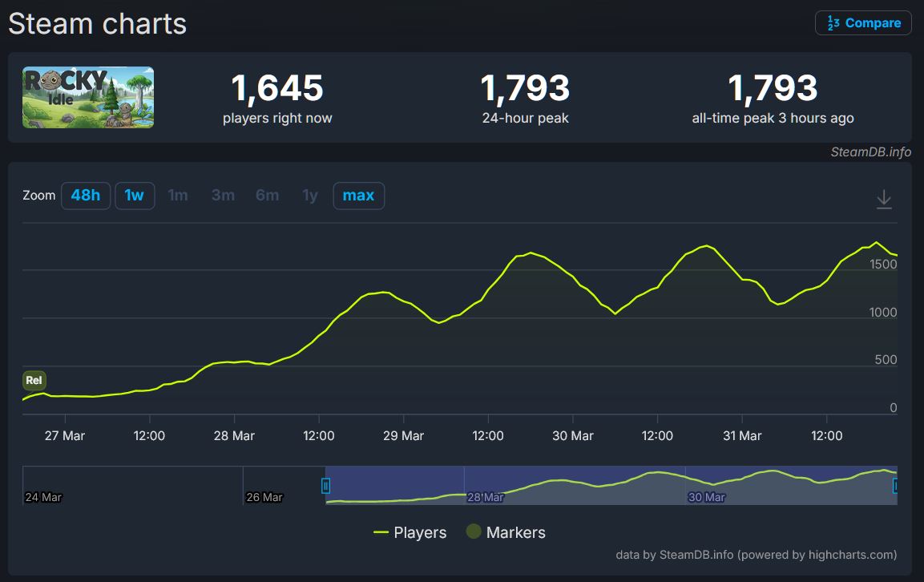Select the disabled 1m zoom option
The height and width of the screenshot is (582, 924).
coord(178,196)
